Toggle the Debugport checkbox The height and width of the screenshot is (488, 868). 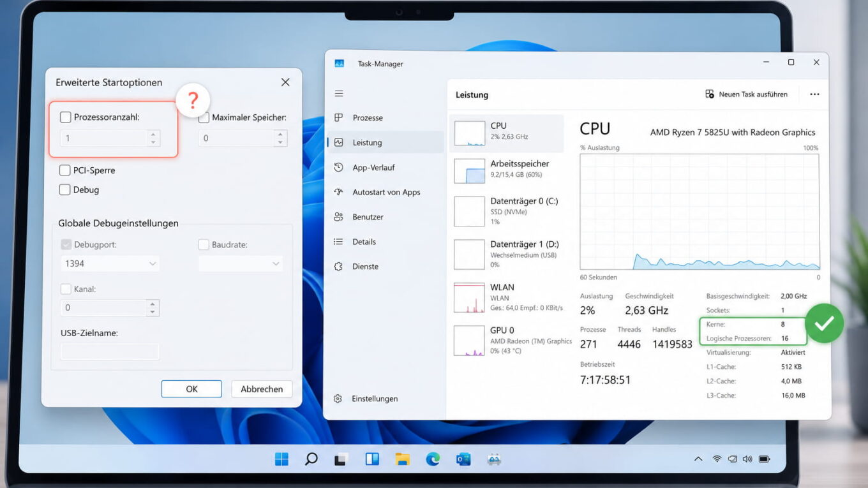66,244
